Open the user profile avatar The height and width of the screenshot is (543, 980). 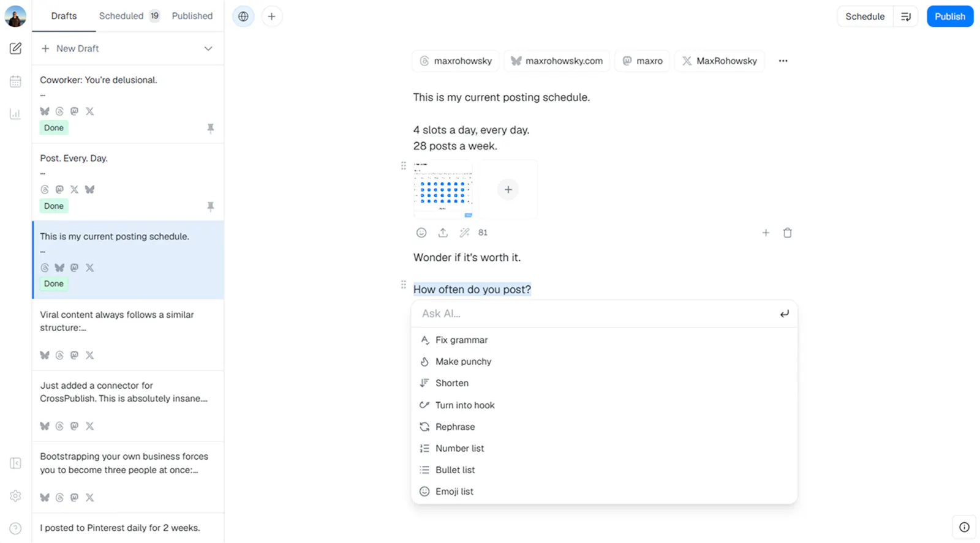click(x=15, y=16)
